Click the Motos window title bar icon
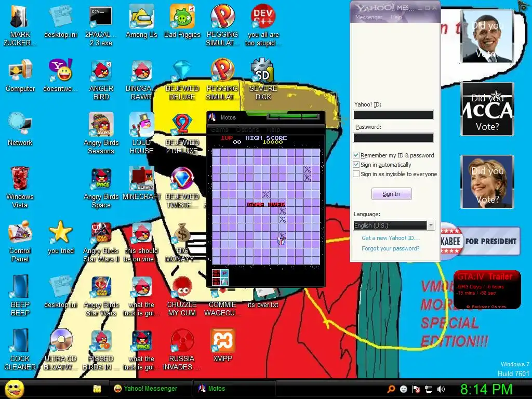The height and width of the screenshot is (399, 532). [x=212, y=117]
